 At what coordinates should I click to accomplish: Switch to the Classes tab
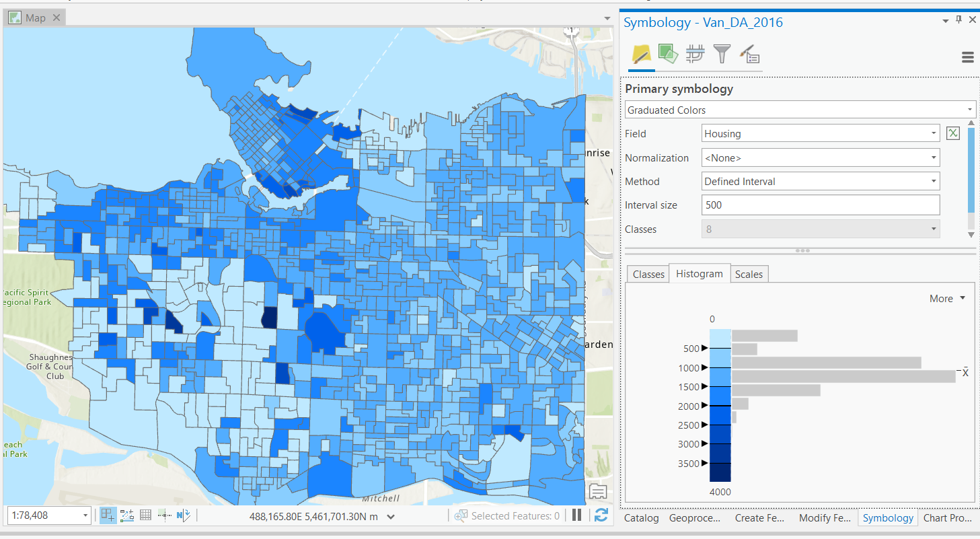click(648, 275)
